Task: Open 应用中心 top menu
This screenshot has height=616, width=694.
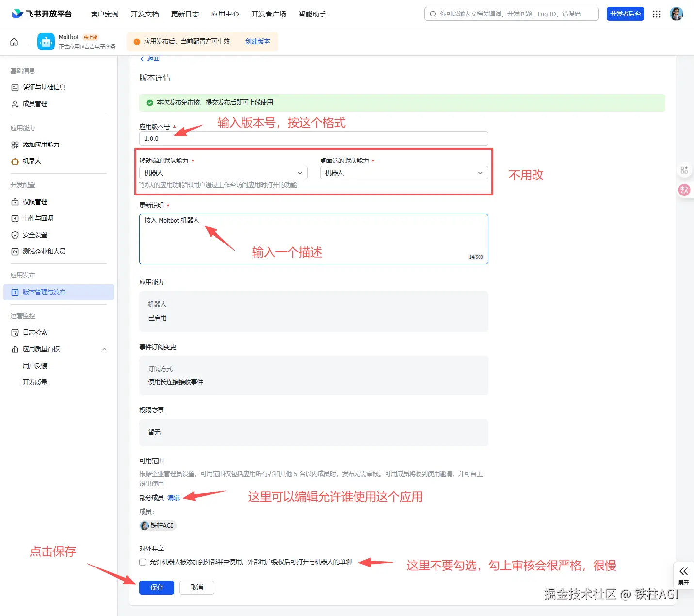Action: point(225,14)
